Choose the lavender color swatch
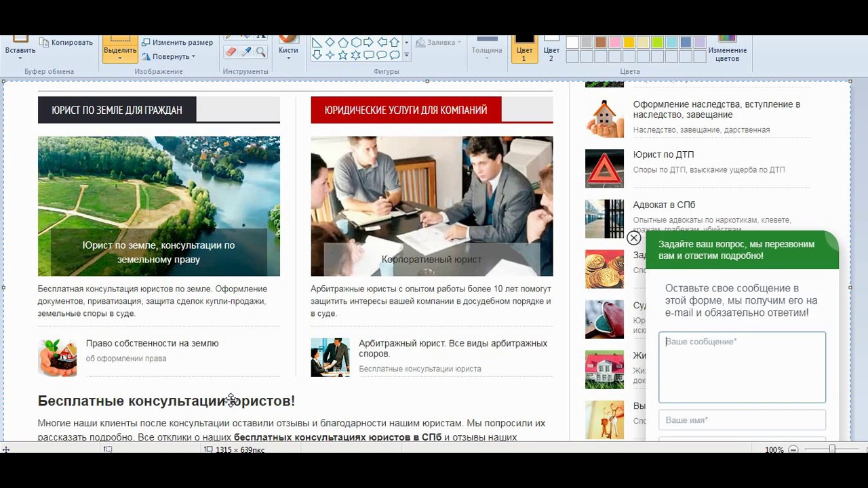The height and width of the screenshot is (488, 868). [x=700, y=43]
